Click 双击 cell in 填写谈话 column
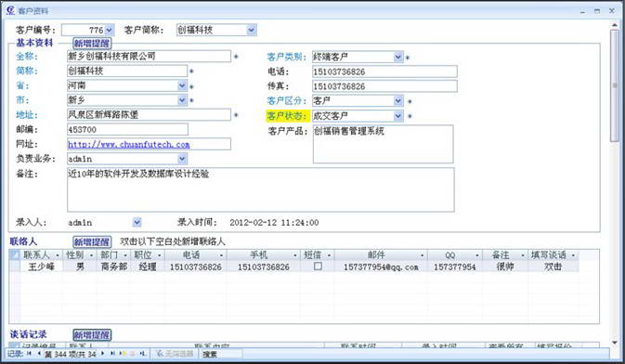Image resolution: width=625 pixels, height=364 pixels. [553, 266]
